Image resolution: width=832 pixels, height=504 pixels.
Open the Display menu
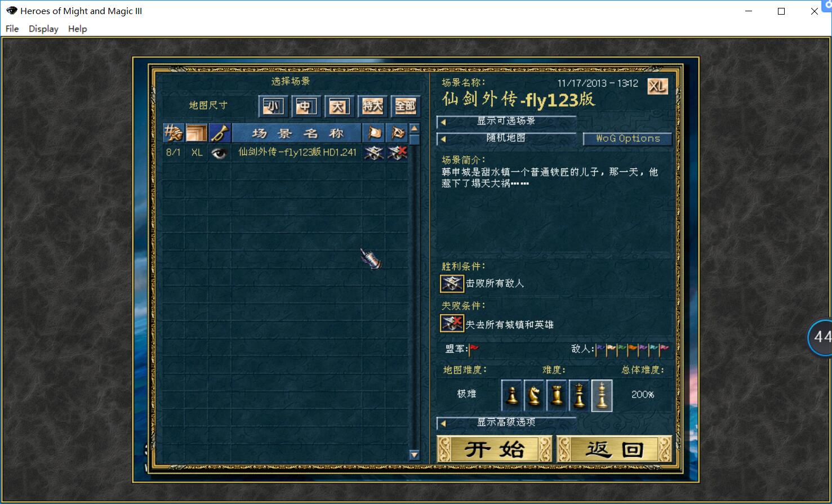click(x=43, y=29)
